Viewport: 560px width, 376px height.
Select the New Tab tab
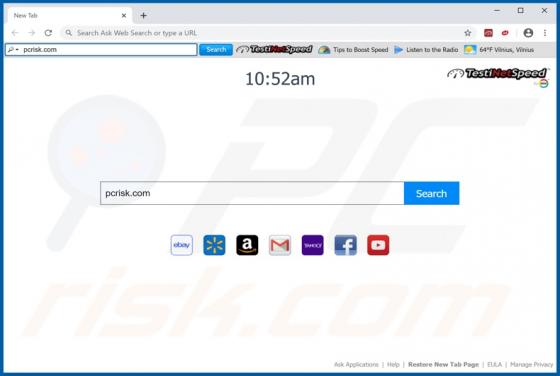pyautogui.click(x=69, y=16)
